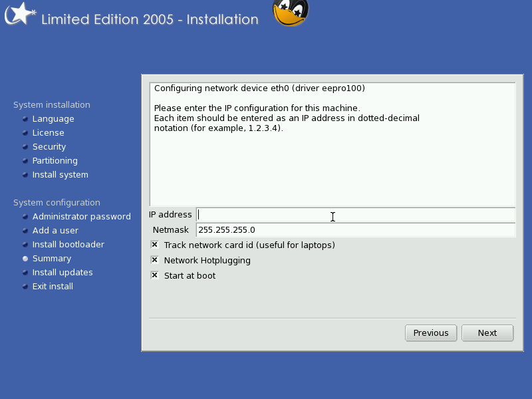Click the bullet icon beside Install updates
Viewport: 532px width, 399px height.
click(x=25, y=273)
